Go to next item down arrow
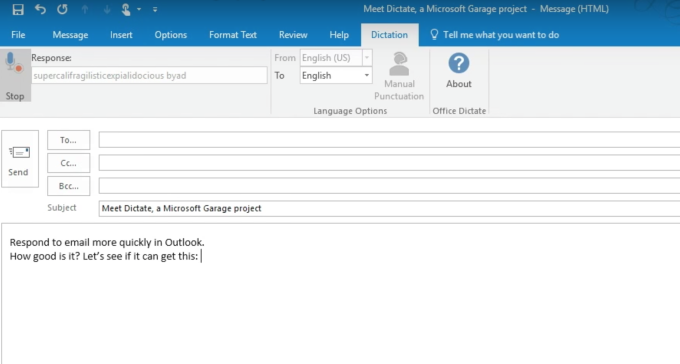 [x=107, y=10]
